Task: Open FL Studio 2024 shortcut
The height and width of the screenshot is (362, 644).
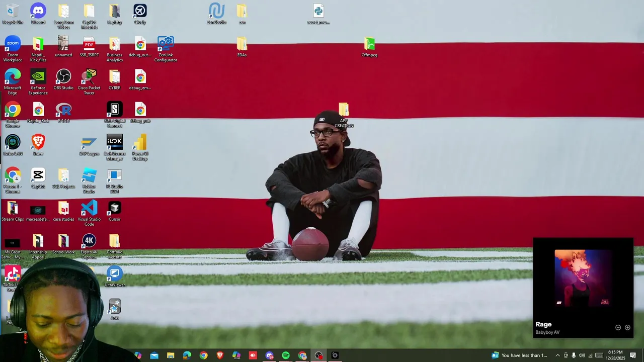Action: tap(115, 180)
